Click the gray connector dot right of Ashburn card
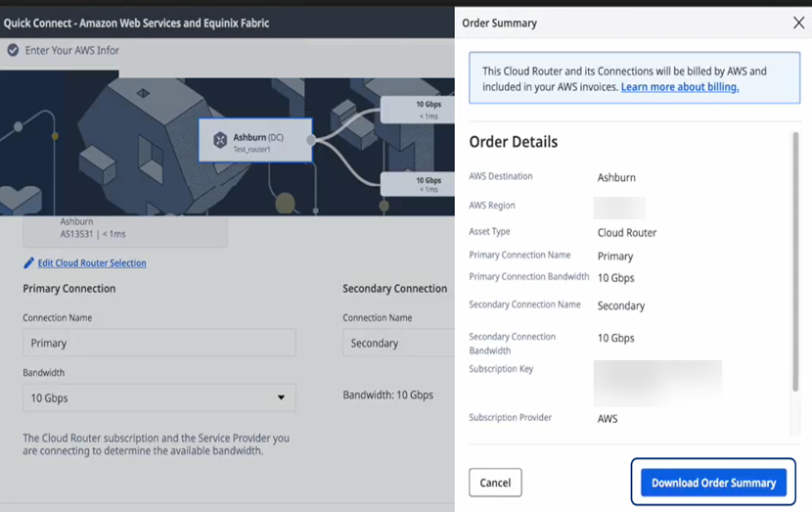This screenshot has height=513, width=812. point(312,140)
